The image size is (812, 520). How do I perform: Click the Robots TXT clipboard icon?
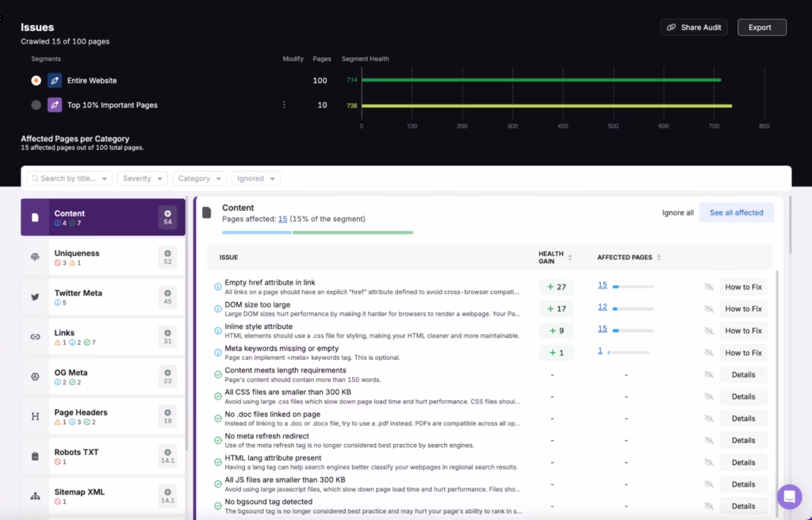[35, 457]
